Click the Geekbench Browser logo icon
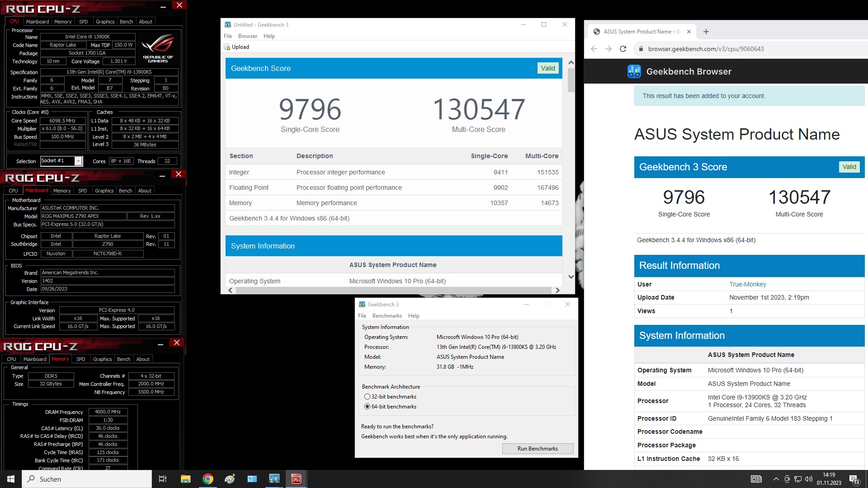The image size is (868, 488). click(x=634, y=71)
